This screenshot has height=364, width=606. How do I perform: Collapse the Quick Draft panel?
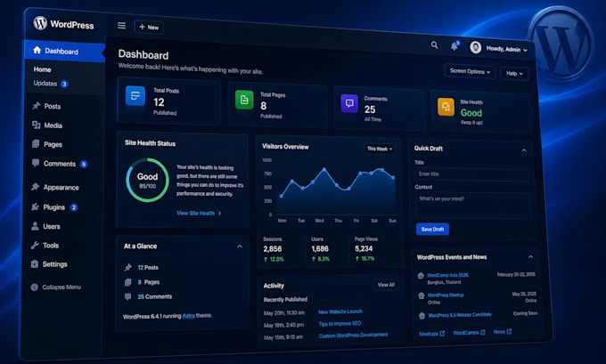click(x=524, y=150)
